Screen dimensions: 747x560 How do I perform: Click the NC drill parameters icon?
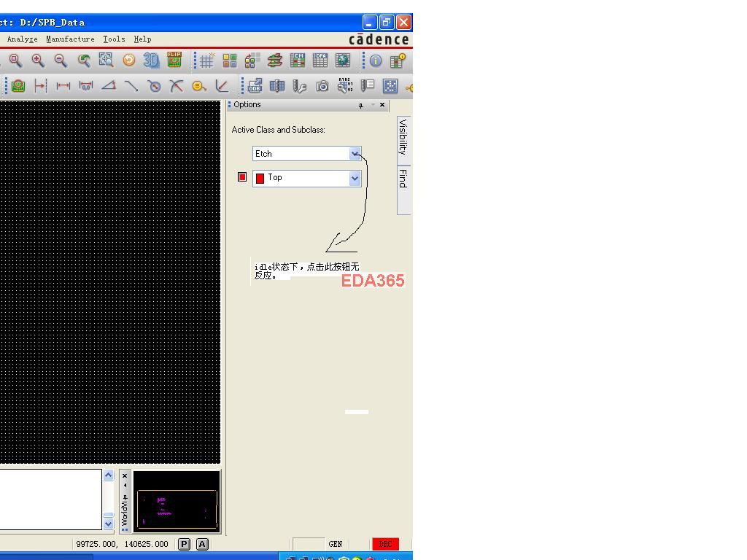[276, 86]
